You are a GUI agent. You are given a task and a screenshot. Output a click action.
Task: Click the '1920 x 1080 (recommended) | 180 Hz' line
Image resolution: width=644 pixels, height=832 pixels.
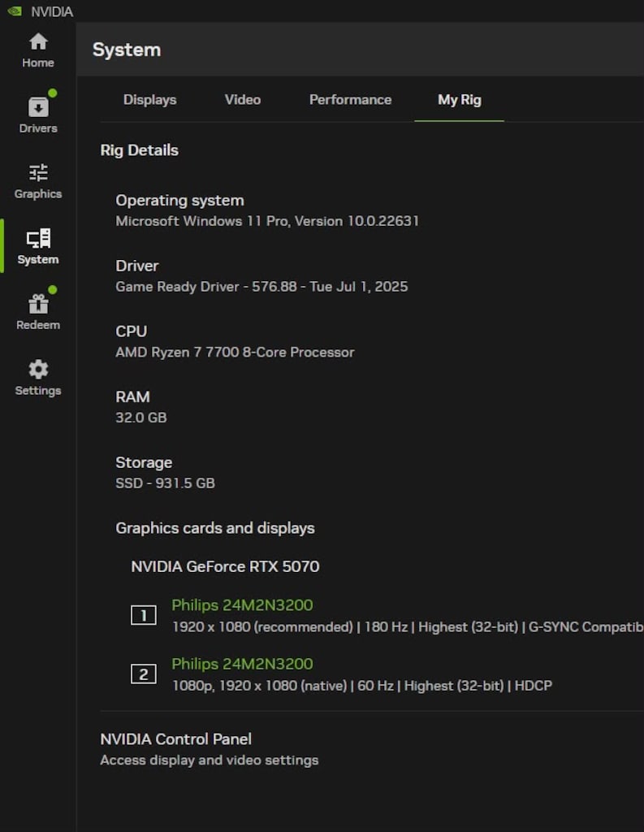pos(407,627)
